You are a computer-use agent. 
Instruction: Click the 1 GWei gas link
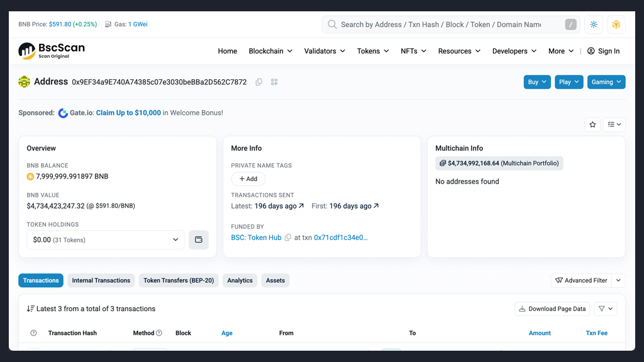tap(138, 25)
